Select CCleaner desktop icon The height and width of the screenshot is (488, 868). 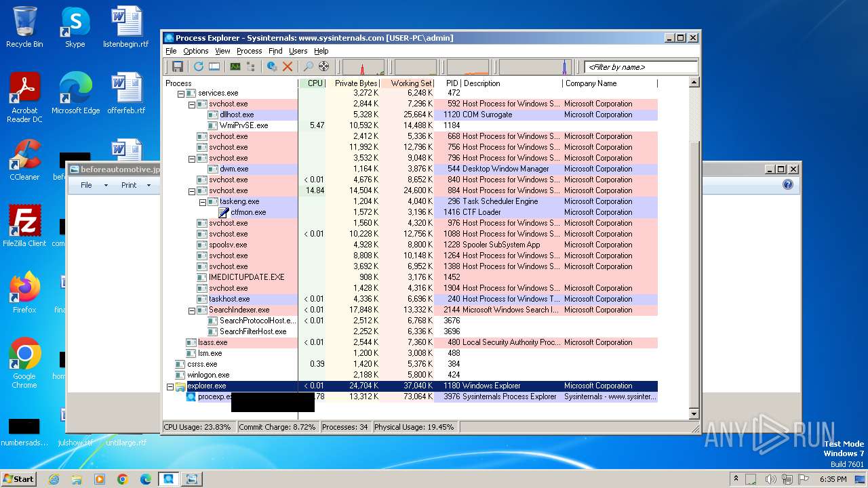click(x=24, y=160)
